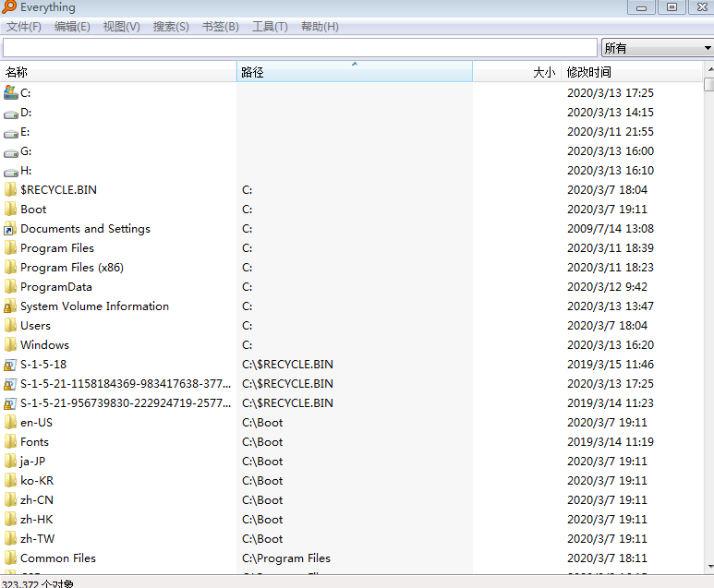Click the Everything magnifier app icon
Viewport: 714px width, 588px height.
9,6
